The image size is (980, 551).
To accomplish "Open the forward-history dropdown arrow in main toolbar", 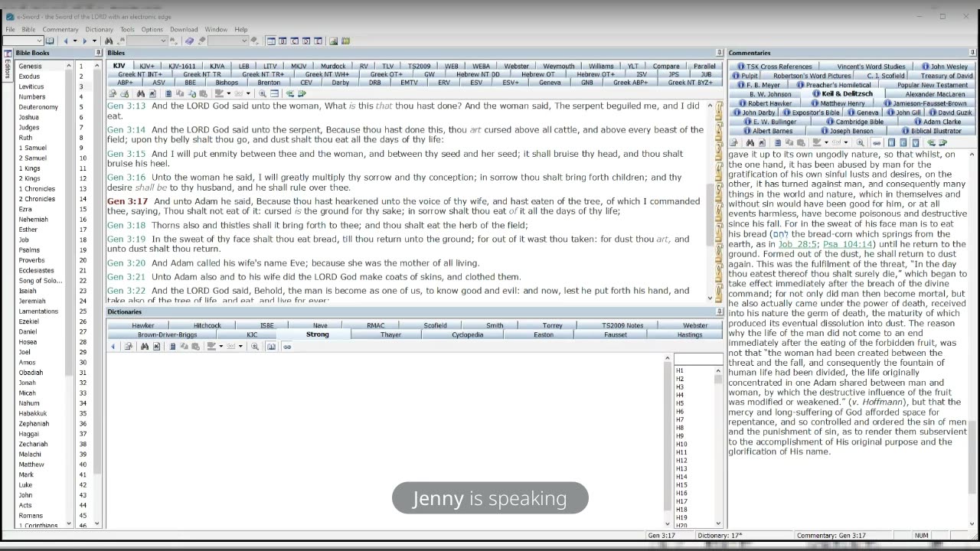I will [x=94, y=41].
